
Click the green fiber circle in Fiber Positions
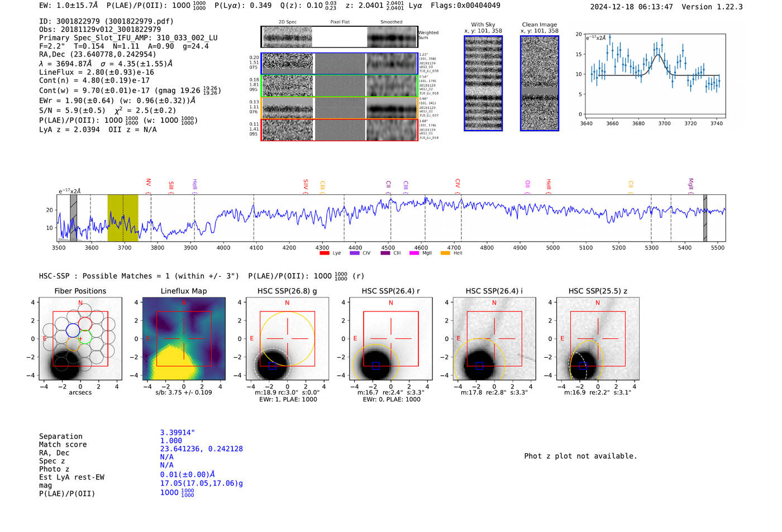85,338
